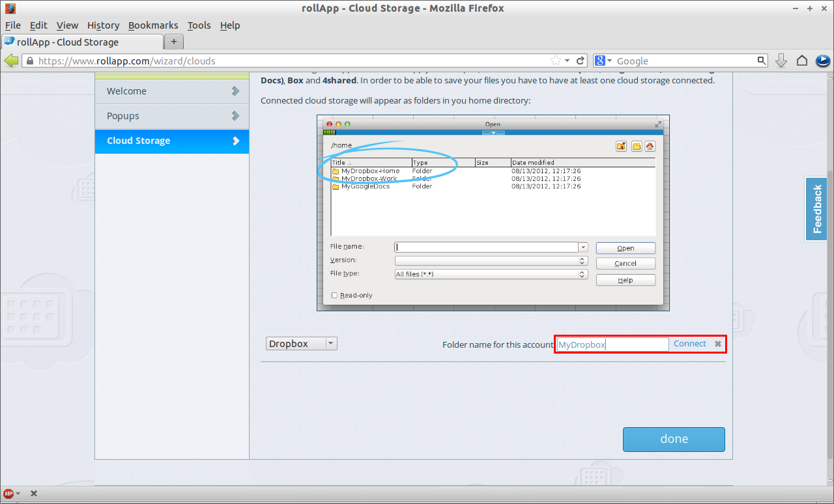Open a new tab with plus button

(x=174, y=42)
